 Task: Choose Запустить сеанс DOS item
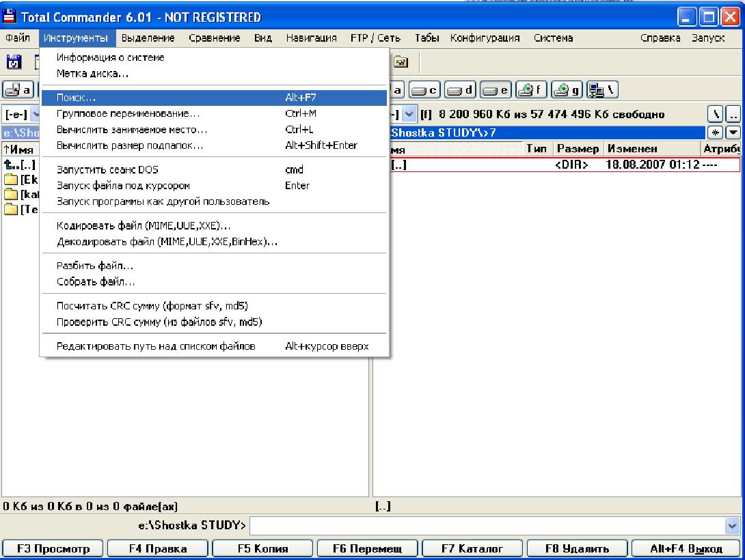215,169
